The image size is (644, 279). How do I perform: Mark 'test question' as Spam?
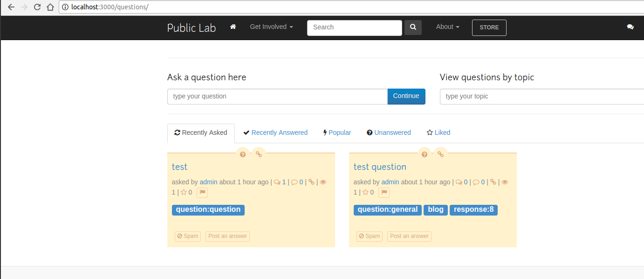tap(370, 236)
